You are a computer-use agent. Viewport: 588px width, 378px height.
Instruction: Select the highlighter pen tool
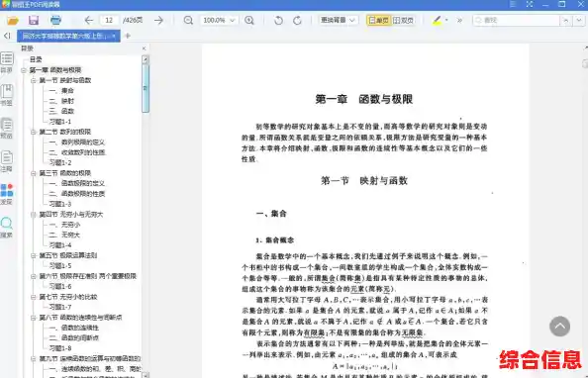[x=437, y=20]
